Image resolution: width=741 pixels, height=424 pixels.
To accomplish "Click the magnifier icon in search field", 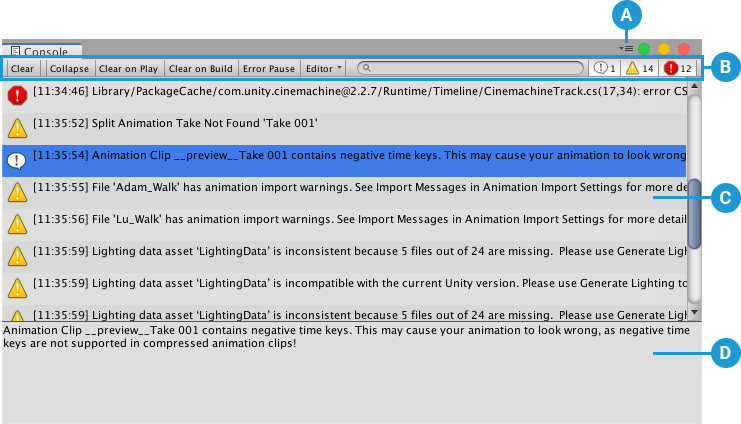I will [x=368, y=68].
